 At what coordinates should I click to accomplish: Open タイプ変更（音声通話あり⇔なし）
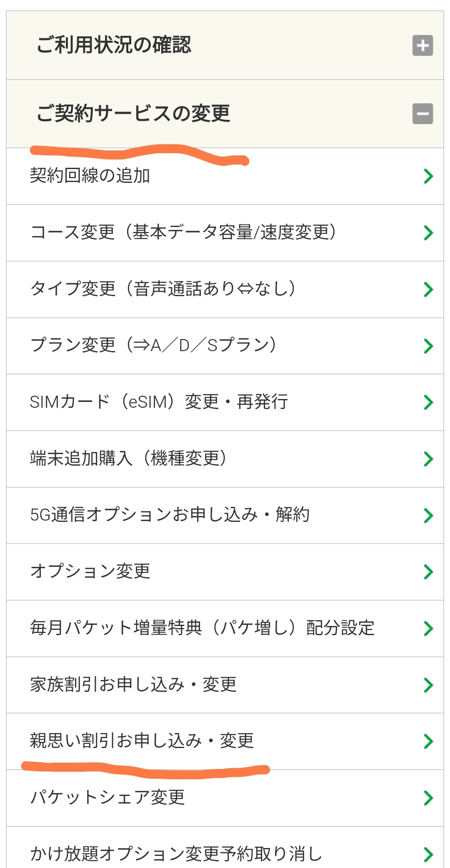[x=163, y=289]
